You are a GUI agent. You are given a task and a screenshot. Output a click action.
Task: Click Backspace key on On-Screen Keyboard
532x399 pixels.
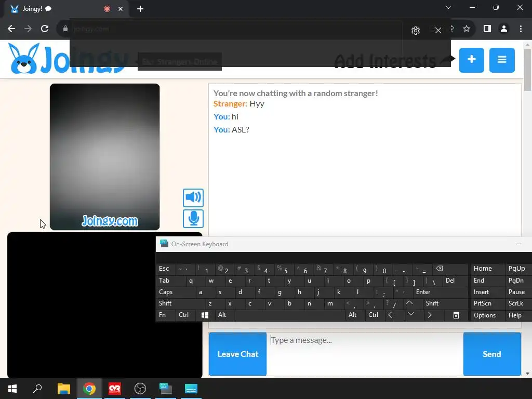click(x=449, y=269)
